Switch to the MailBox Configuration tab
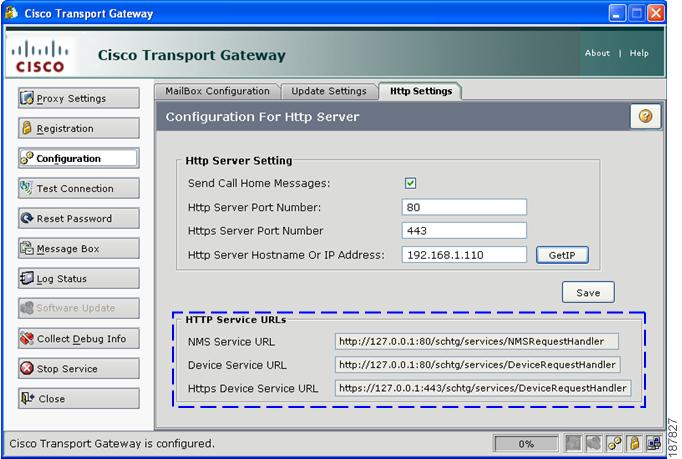The image size is (682, 459). (x=217, y=91)
